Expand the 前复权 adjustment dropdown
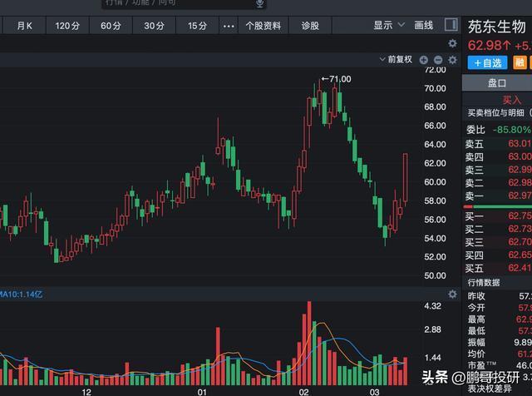The width and height of the screenshot is (532, 396). 400,60
